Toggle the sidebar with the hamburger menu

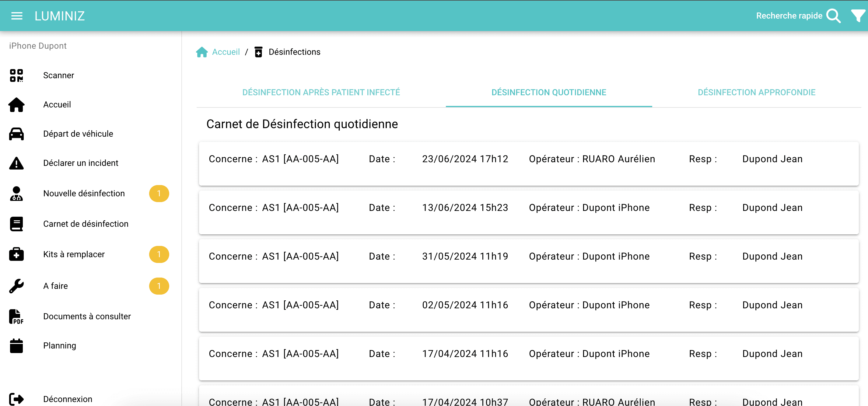tap(16, 16)
